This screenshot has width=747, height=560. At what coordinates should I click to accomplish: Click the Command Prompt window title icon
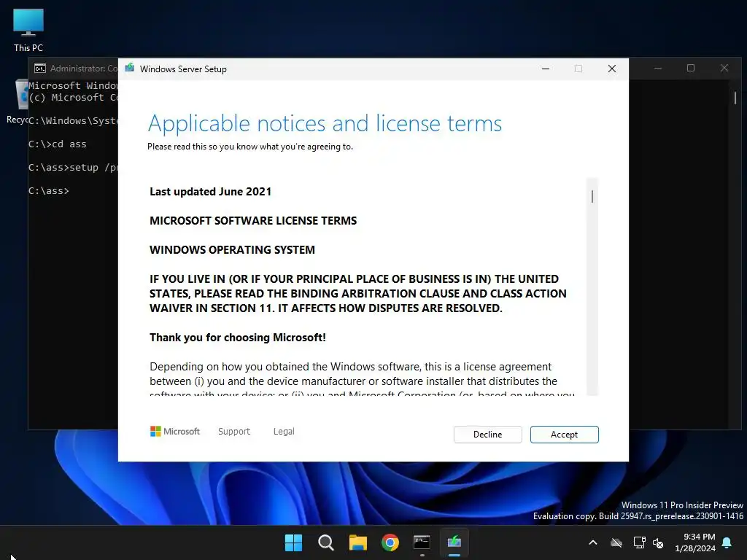point(40,69)
